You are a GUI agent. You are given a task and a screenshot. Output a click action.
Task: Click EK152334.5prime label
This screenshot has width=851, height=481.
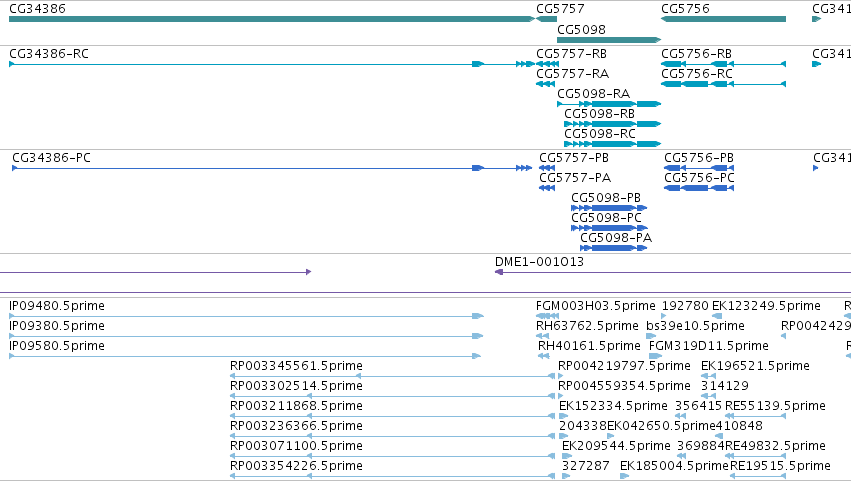[613, 407]
